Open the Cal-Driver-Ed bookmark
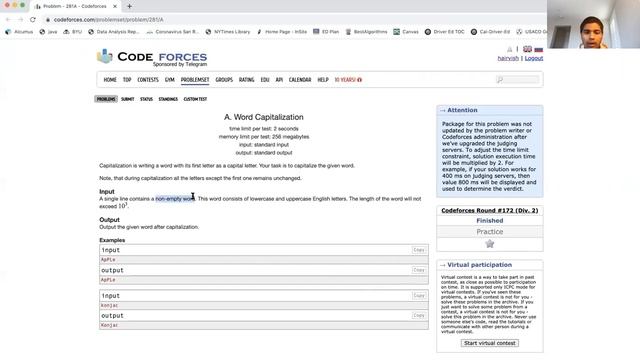Screen dimensions: 640x360 point(490,31)
